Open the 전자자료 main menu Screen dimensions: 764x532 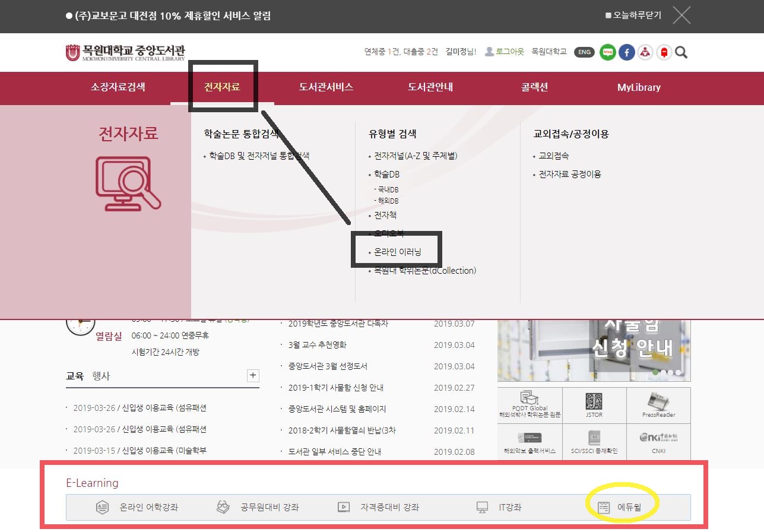click(222, 87)
